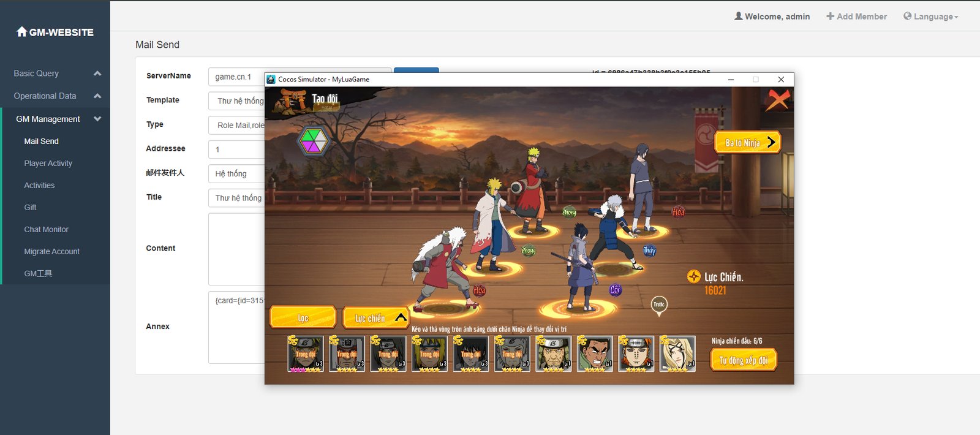This screenshot has height=435, width=980.
Task: Click the GM-WEBSITE home icon
Action: tap(22, 32)
